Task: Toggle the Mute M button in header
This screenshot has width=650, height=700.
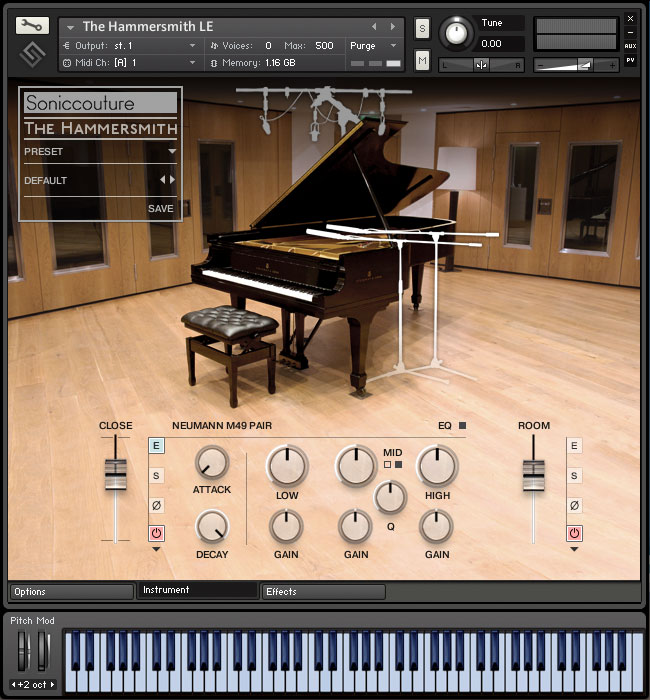Action: (x=422, y=60)
